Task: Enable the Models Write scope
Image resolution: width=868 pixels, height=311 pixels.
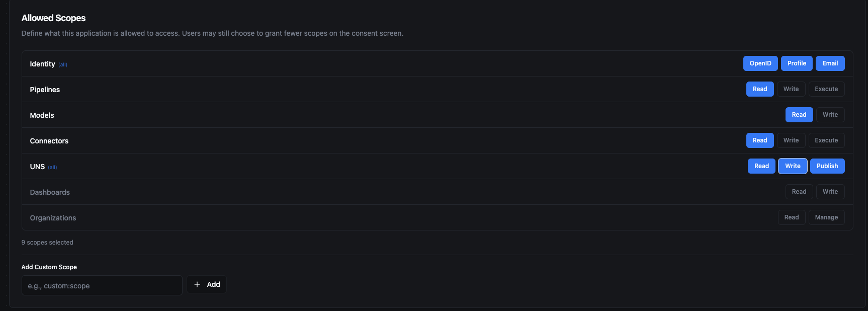Action: coord(830,115)
